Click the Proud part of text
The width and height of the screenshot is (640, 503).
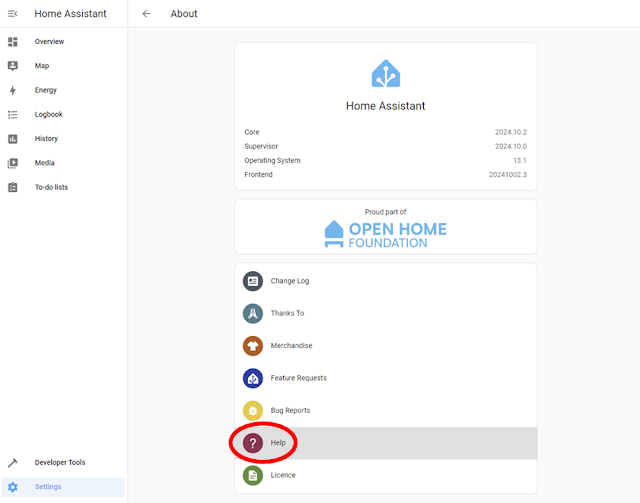pos(386,212)
